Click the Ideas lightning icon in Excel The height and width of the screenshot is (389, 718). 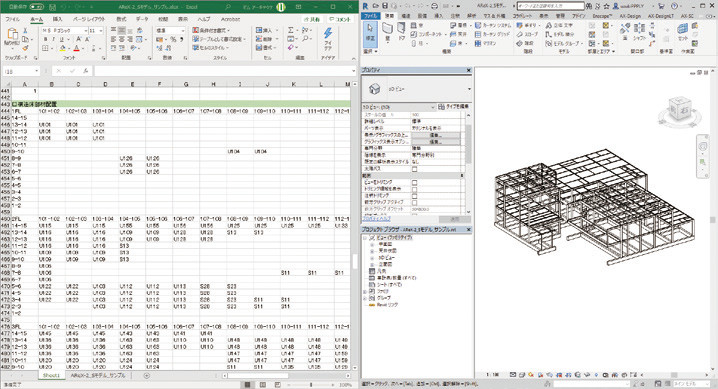tap(328, 33)
